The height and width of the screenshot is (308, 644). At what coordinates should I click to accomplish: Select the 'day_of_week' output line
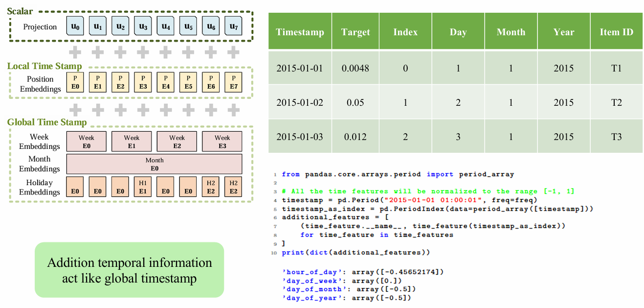pyautogui.click(x=342, y=281)
